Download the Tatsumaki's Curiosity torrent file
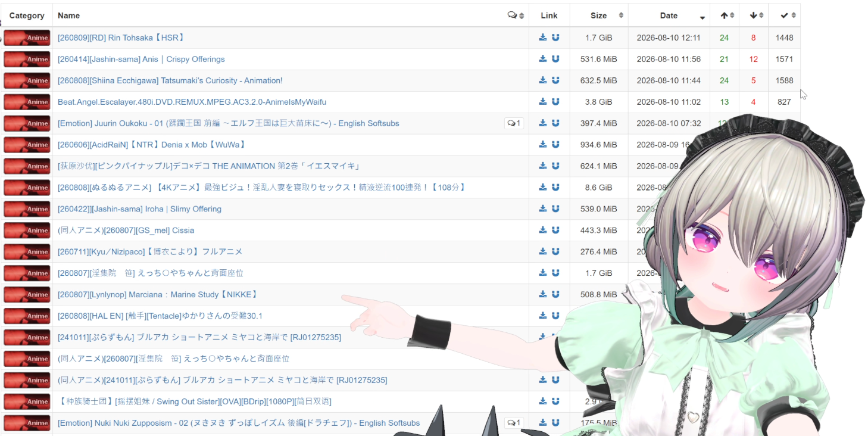Screen dimensions: 868x436 coord(543,80)
